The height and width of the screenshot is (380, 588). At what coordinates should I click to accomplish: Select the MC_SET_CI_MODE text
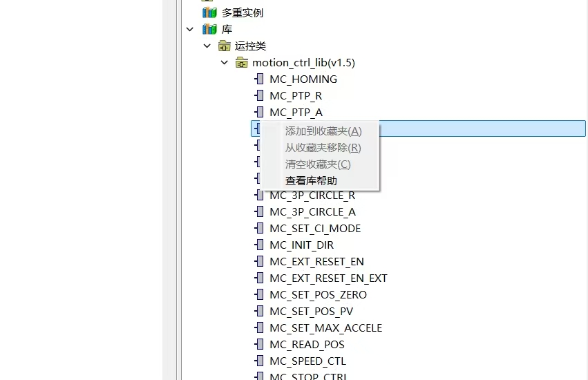315,229
